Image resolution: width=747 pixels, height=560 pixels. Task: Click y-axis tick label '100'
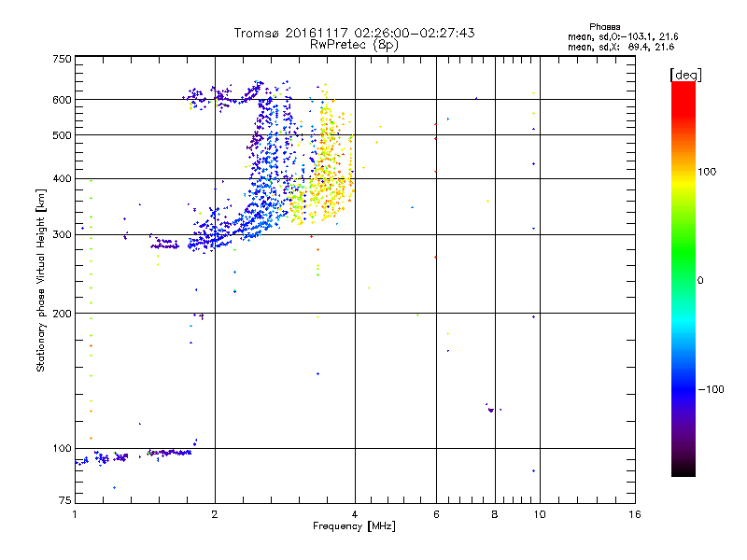pyautogui.click(x=62, y=448)
